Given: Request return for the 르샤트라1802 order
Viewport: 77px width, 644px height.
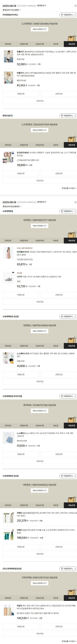Looking at the screenshot, I should coord(21,174).
